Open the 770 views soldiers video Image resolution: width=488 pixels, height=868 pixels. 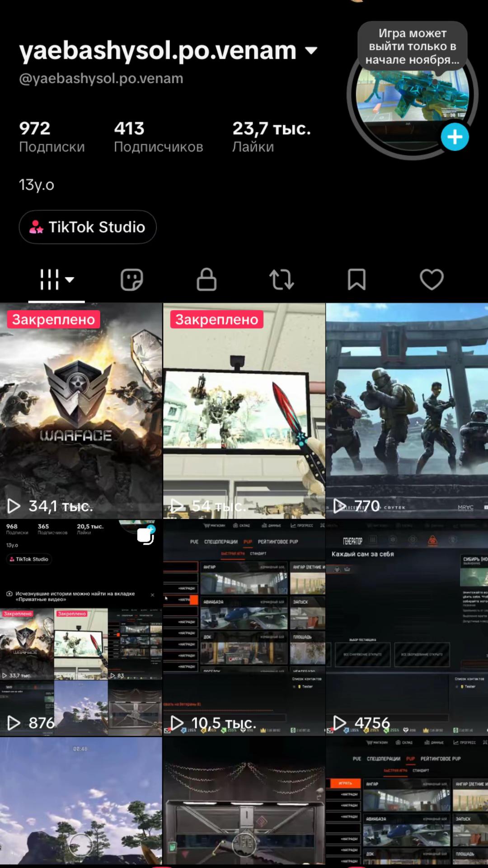pyautogui.click(x=407, y=410)
